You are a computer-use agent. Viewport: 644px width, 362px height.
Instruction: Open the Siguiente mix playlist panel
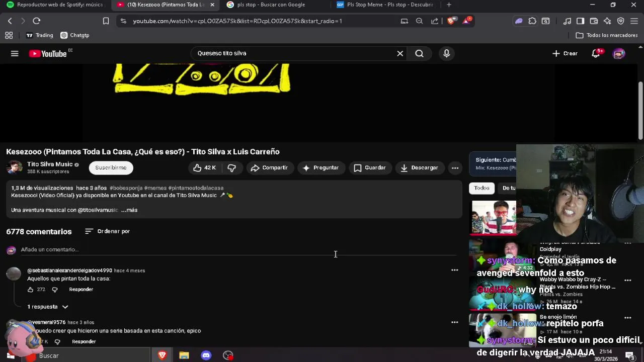click(x=493, y=163)
